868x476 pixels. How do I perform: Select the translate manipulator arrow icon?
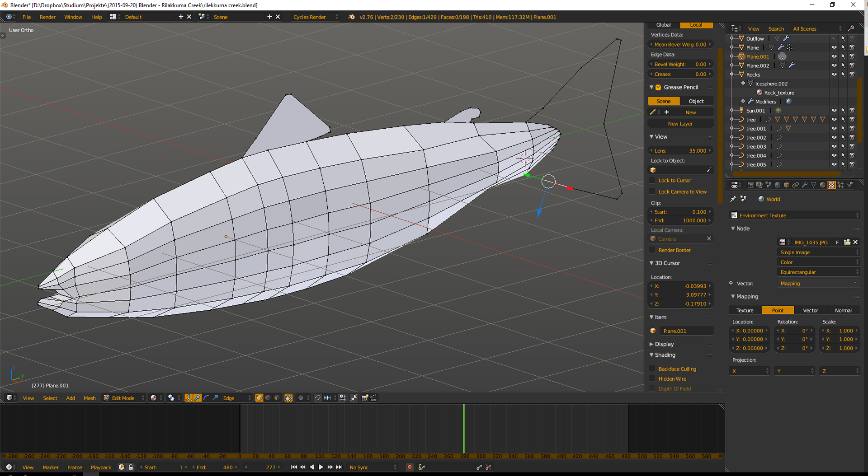coord(198,398)
